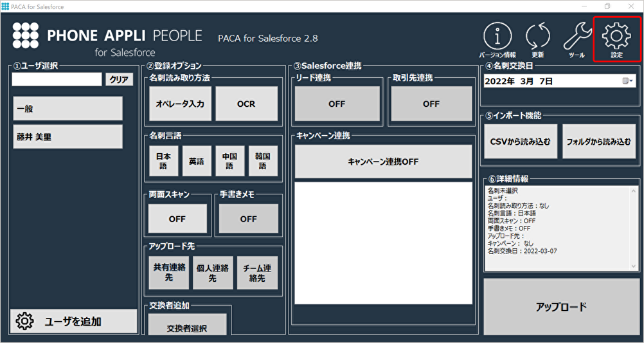644x343 pixels.
Task: Toggle リード連携 OFF button
Action: coord(337,104)
